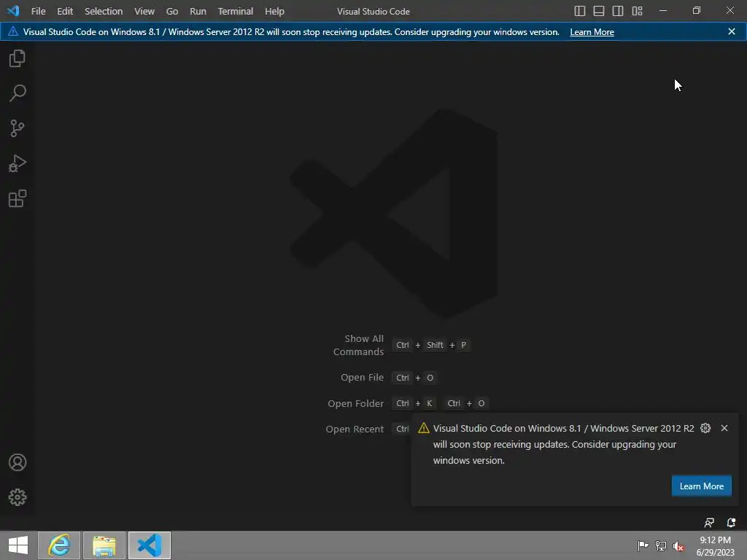Open the Run menu
Screen dimensions: 747x560
198,11
